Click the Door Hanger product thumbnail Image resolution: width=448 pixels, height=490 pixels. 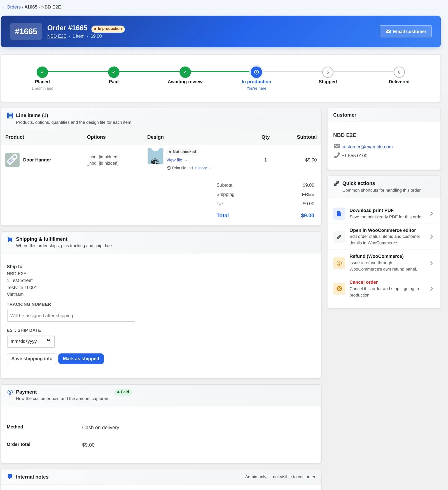coord(12,160)
